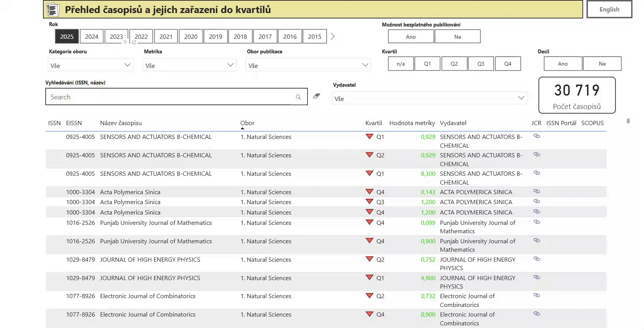Sort table by EISSN column header
The width and height of the screenshot is (644, 330).
tap(74, 123)
